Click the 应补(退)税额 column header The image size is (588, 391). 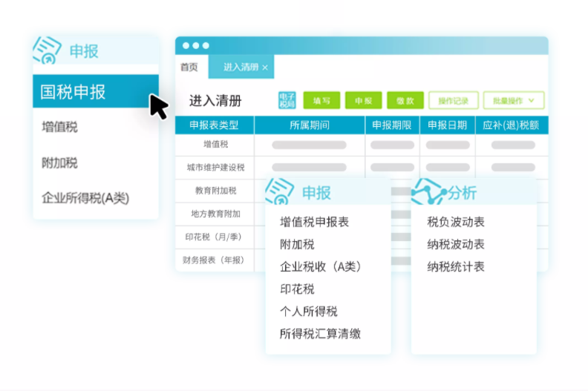tap(512, 125)
